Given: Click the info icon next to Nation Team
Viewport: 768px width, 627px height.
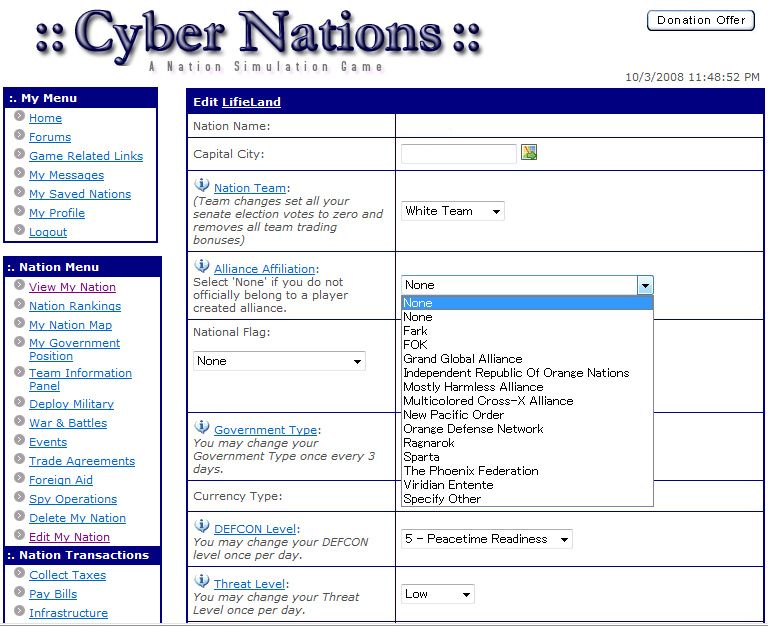Looking at the screenshot, I should coord(201,185).
